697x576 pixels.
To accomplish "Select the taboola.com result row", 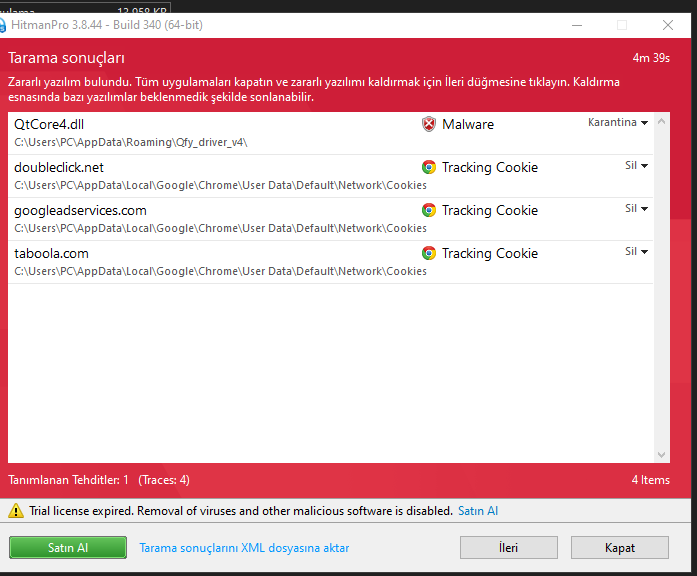I will (x=200, y=262).
